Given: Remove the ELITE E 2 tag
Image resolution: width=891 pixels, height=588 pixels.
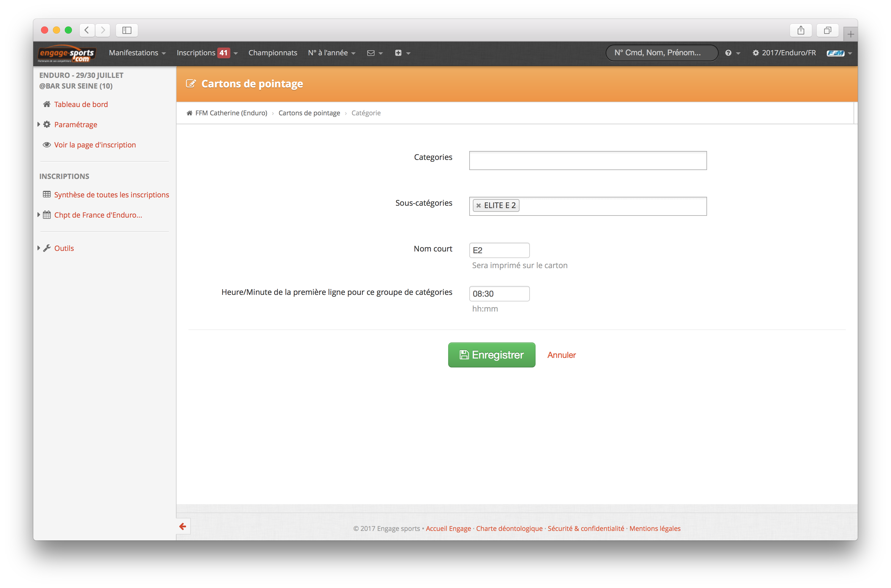Looking at the screenshot, I should (x=478, y=205).
